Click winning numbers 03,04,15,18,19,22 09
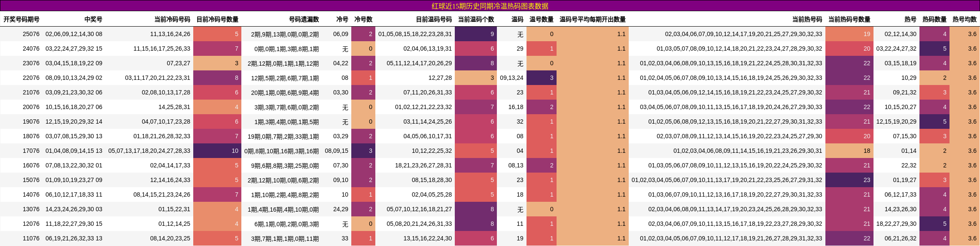980x246 pixels. click(74, 63)
